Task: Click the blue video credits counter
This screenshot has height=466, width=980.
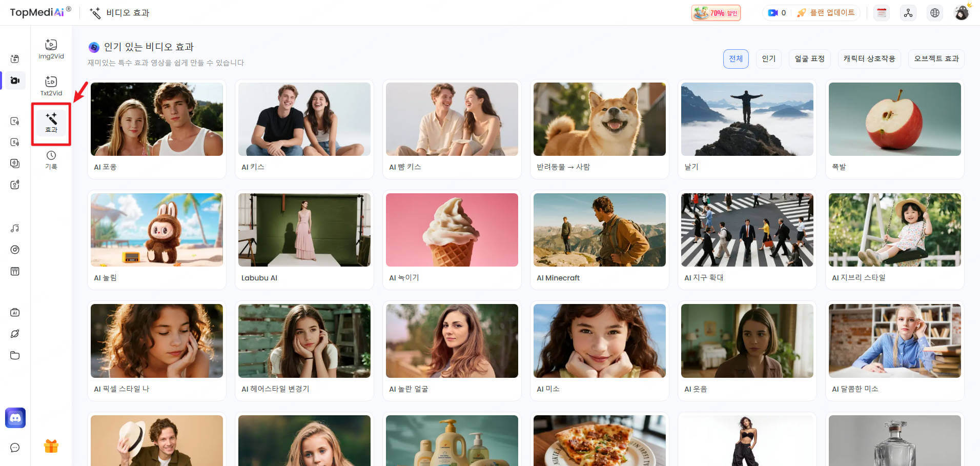Action: [777, 13]
